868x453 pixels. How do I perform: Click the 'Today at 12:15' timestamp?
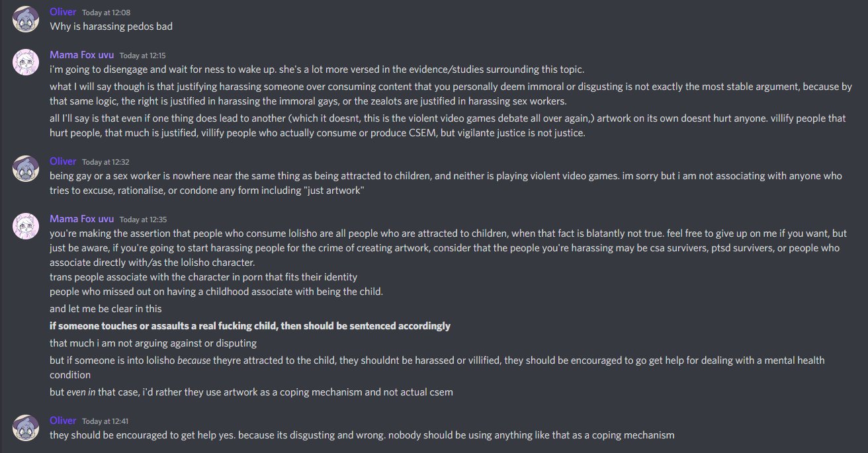click(139, 56)
